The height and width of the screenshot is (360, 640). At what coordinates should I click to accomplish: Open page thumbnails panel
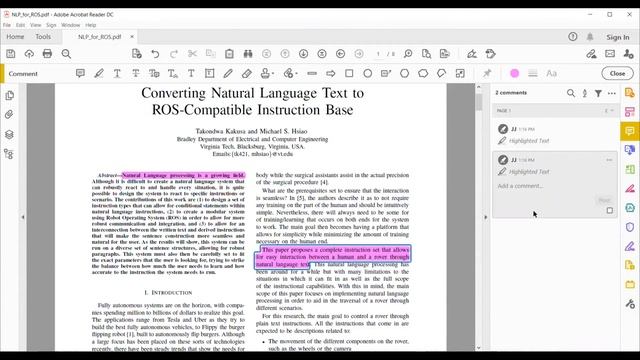click(9, 96)
